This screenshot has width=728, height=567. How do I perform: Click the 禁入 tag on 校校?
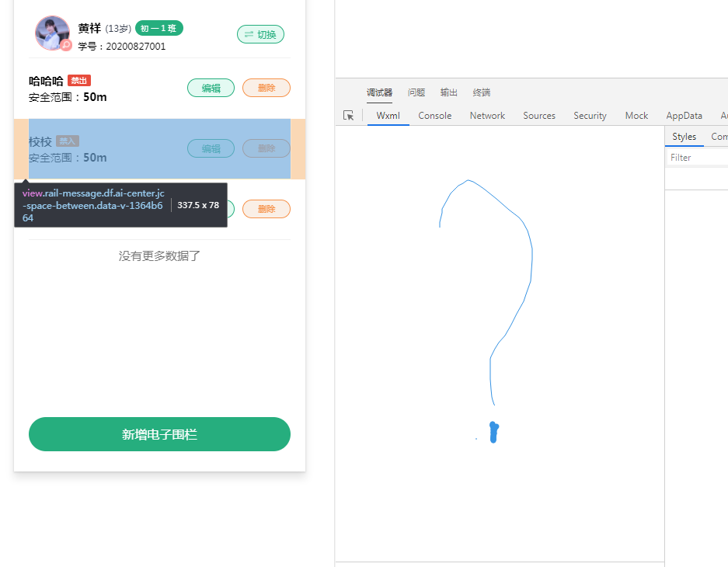tap(68, 141)
